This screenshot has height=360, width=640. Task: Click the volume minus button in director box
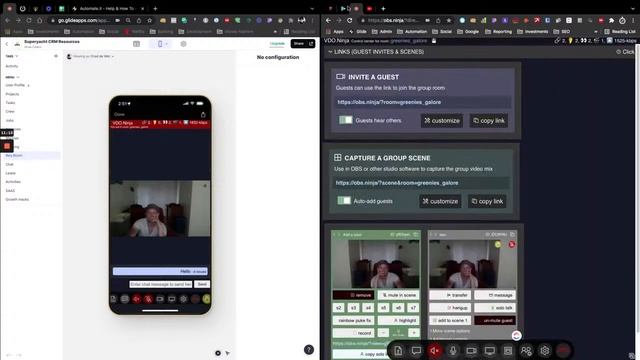(x=383, y=333)
